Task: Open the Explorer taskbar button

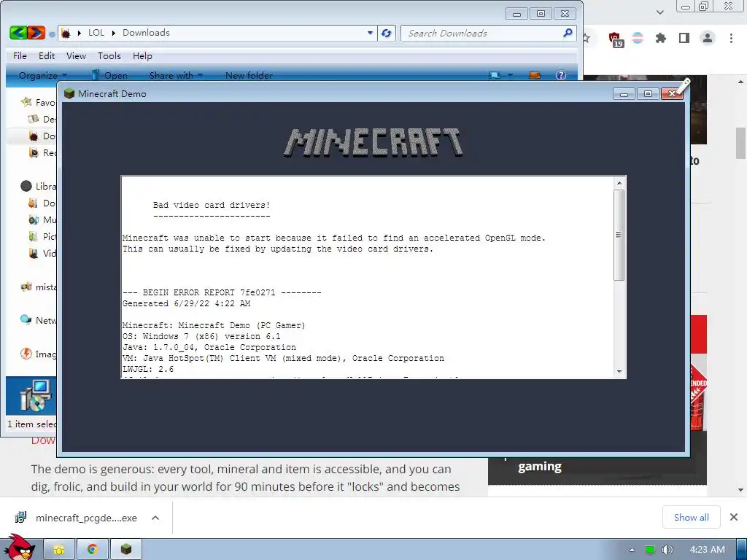Action: [59, 550]
